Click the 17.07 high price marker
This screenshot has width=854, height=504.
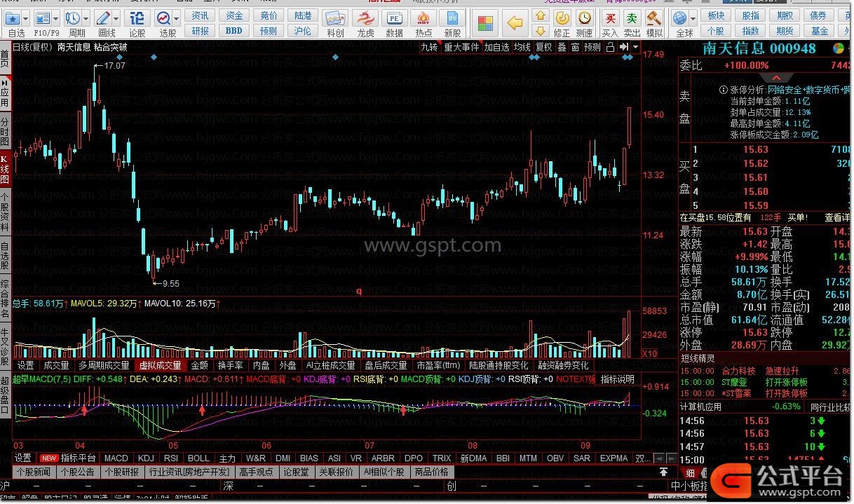[x=114, y=65]
